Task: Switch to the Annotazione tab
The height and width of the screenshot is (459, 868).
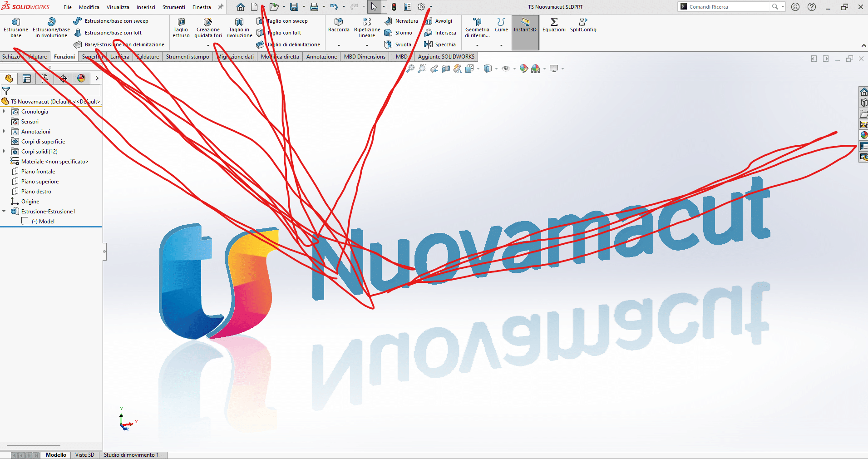Action: pyautogui.click(x=321, y=57)
